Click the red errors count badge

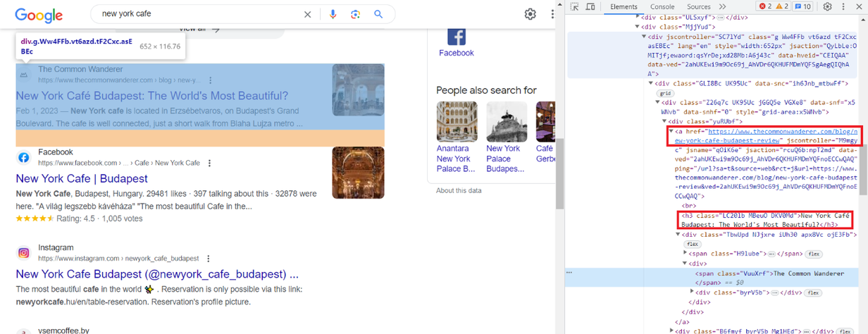(x=767, y=6)
